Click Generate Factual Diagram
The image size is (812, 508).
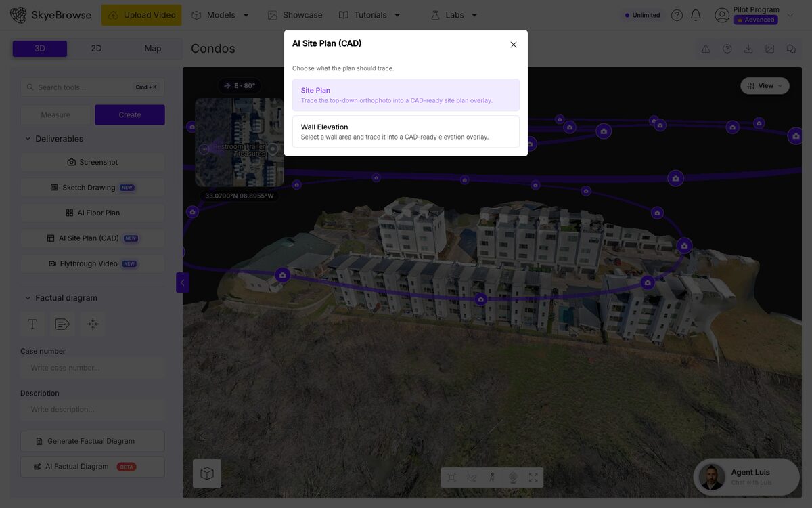click(x=93, y=441)
